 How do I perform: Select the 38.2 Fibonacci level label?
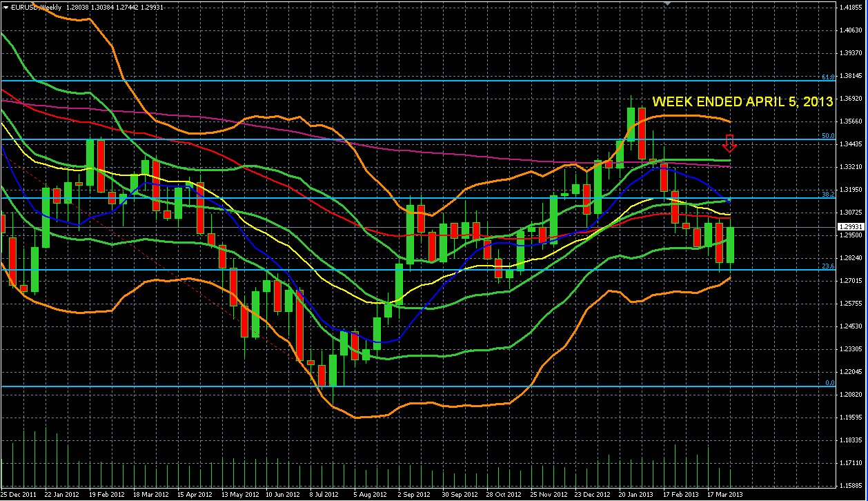tap(829, 195)
